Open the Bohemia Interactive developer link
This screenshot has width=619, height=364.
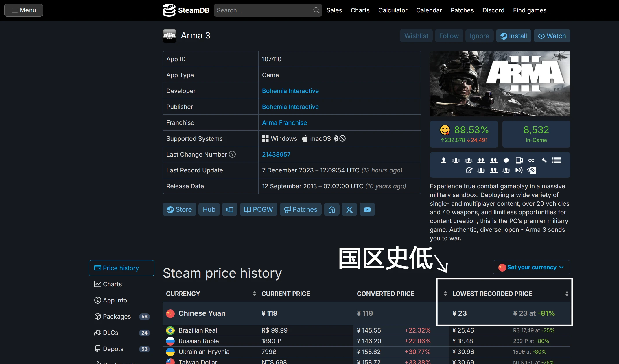pos(290,91)
